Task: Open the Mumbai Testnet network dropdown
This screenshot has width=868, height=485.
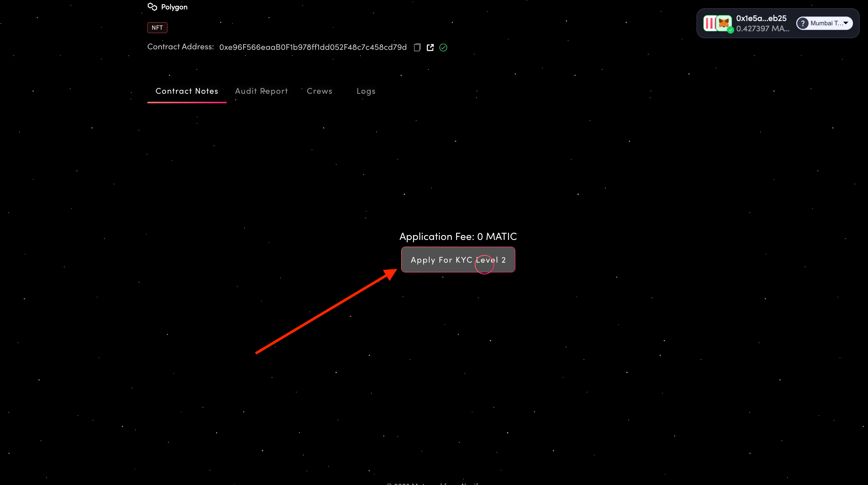Action: (826, 23)
